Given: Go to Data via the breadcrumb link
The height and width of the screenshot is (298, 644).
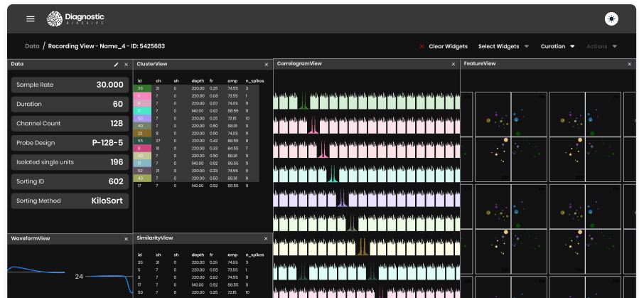Looking at the screenshot, I should (x=32, y=46).
